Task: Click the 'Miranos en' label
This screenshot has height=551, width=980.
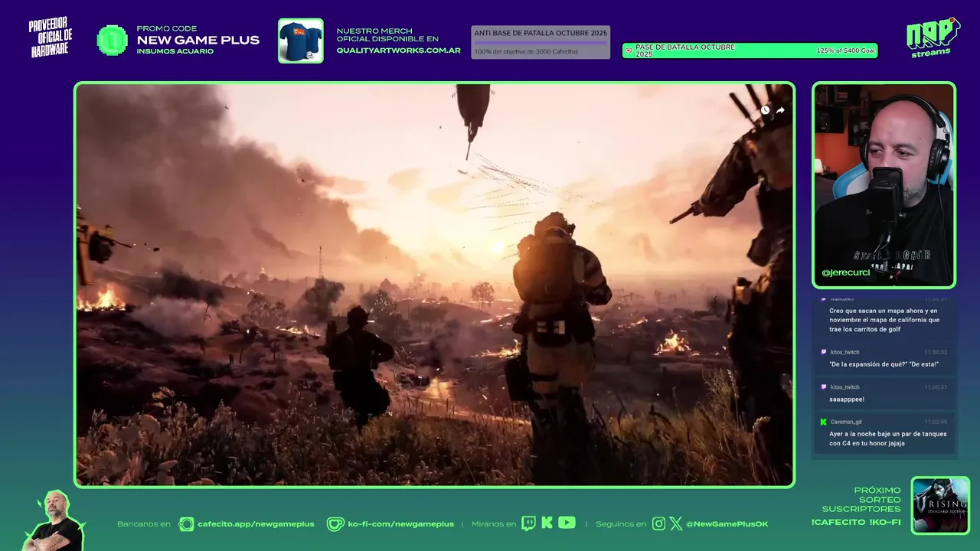Action: (x=494, y=524)
